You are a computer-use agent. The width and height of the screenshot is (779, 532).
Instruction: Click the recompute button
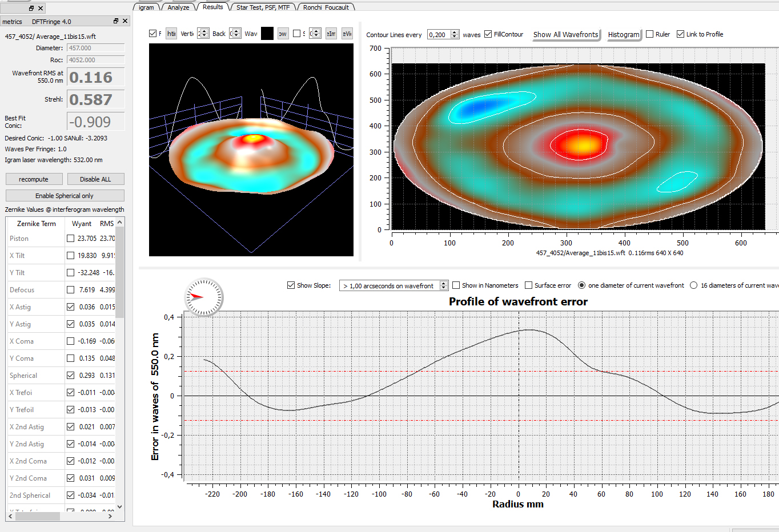click(x=34, y=179)
